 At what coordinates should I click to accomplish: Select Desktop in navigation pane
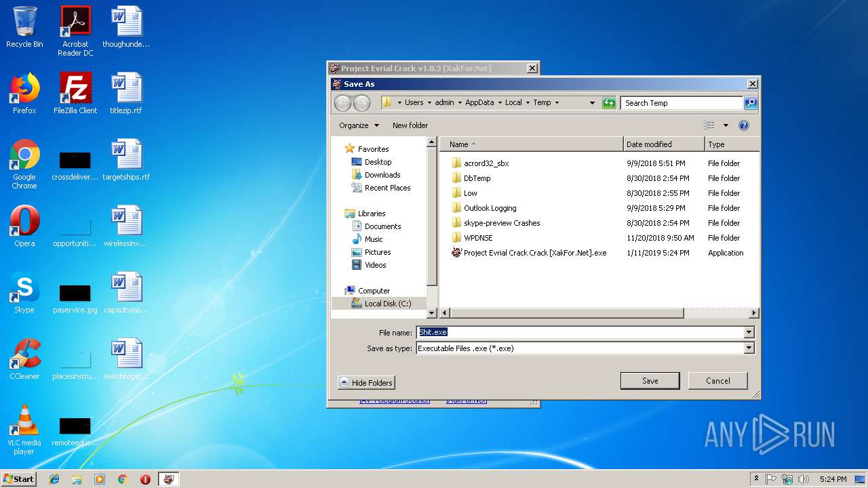coord(372,162)
